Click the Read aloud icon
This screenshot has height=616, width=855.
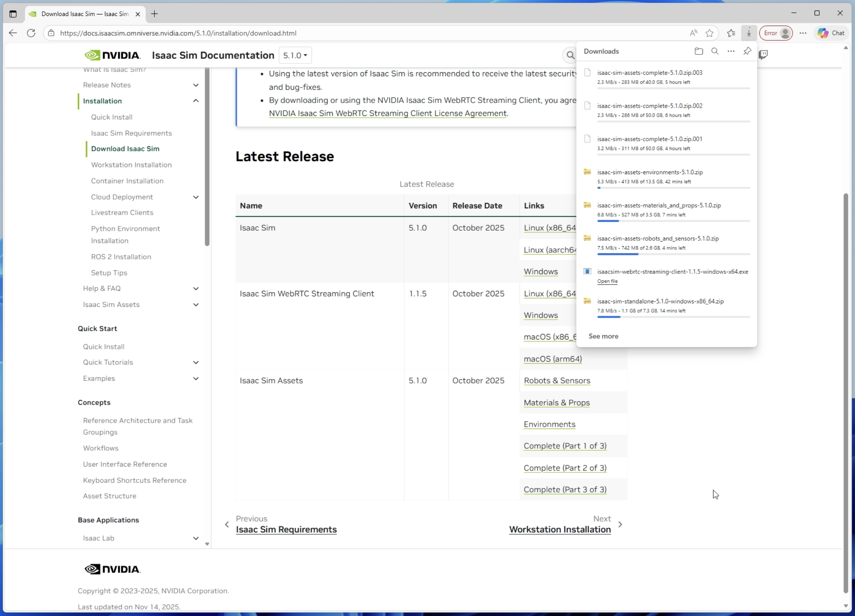click(693, 33)
